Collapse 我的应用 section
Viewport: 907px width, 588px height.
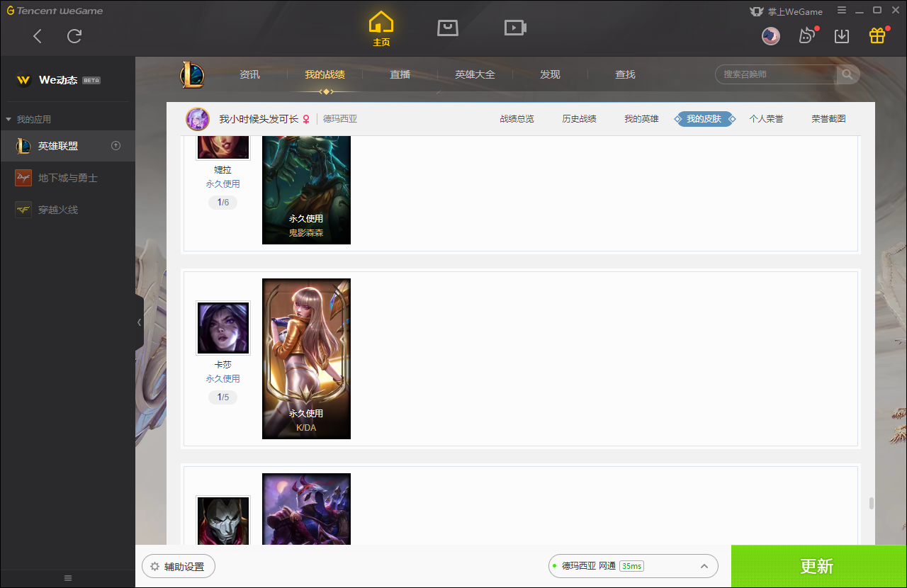pyautogui.click(x=28, y=119)
